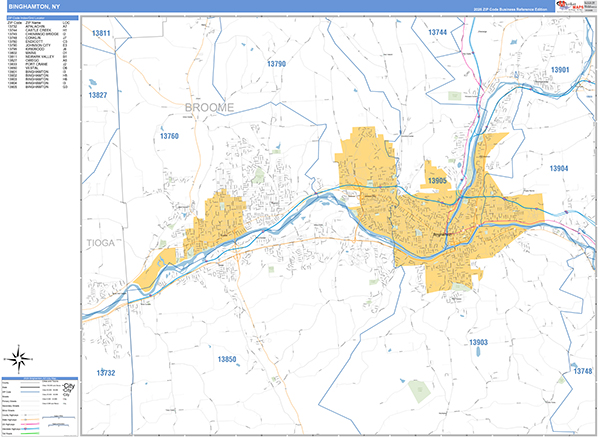Click the compass rose icon

pos(18,356)
